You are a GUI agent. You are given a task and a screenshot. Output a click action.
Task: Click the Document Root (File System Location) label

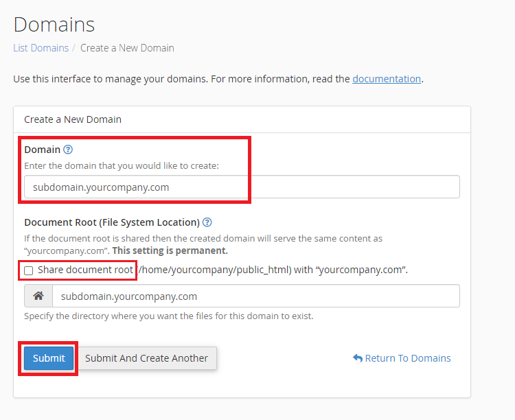pos(112,222)
